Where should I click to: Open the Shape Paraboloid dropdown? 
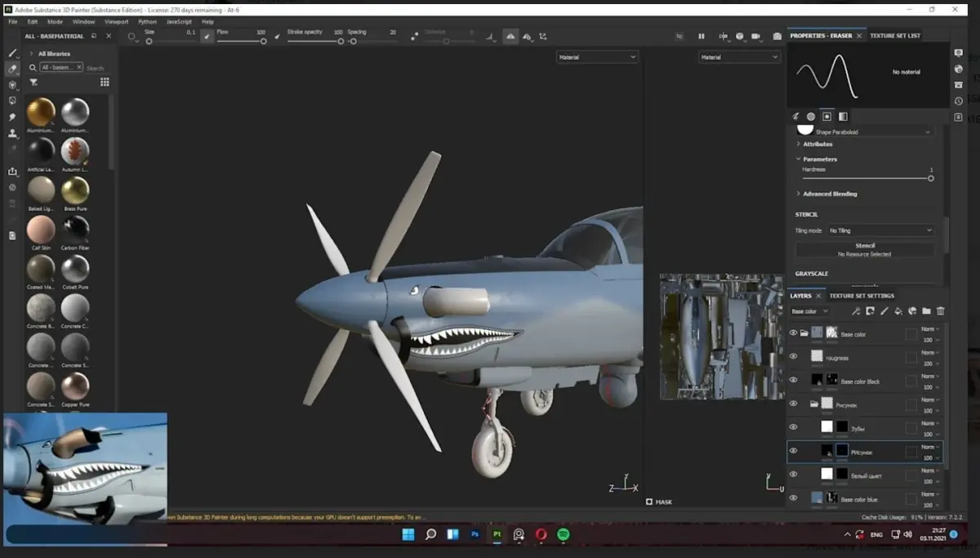click(873, 132)
